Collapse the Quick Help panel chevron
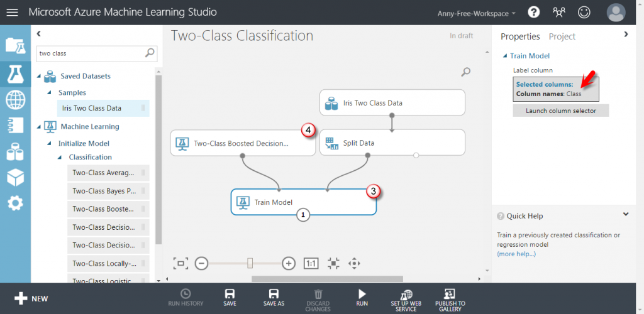The width and height of the screenshot is (644, 314). 626,214
